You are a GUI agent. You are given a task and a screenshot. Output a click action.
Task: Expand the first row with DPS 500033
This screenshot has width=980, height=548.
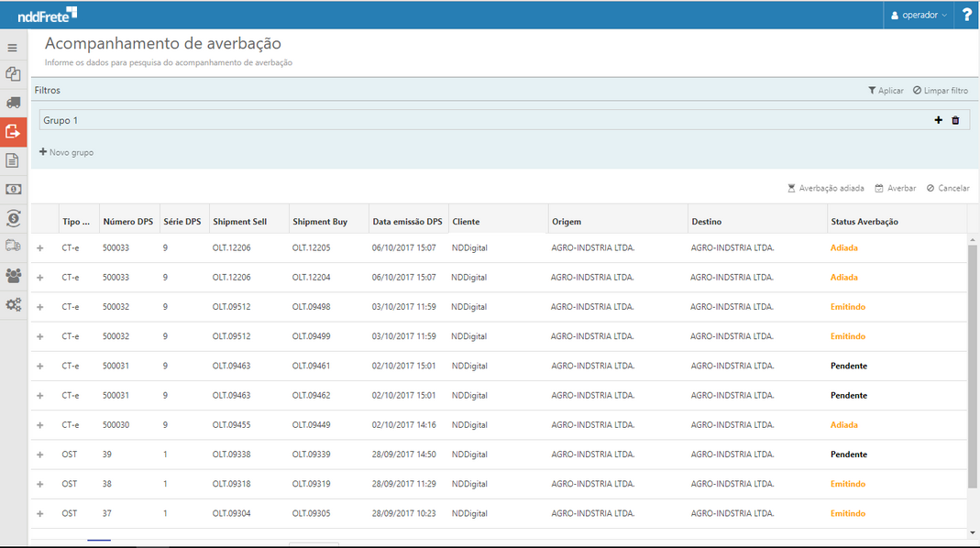39,248
